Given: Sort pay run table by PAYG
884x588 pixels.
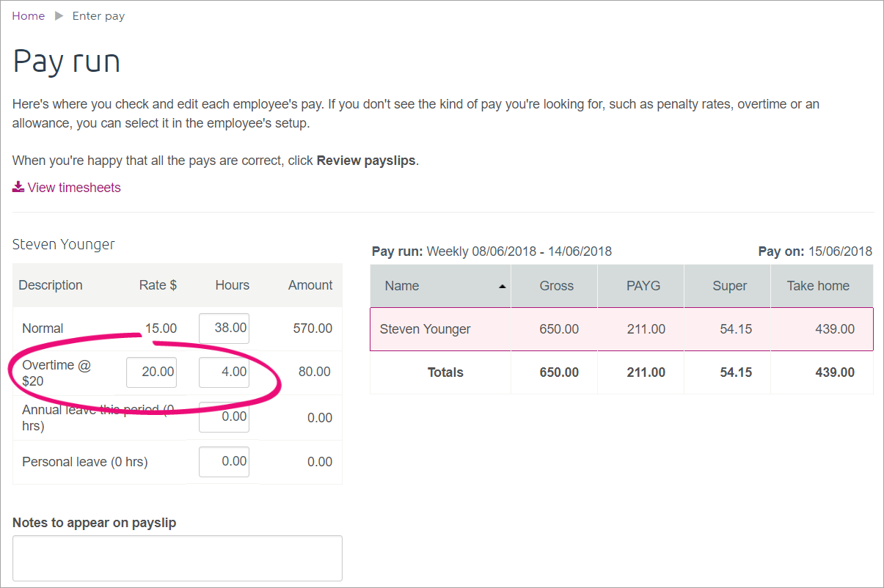Looking at the screenshot, I should [643, 286].
